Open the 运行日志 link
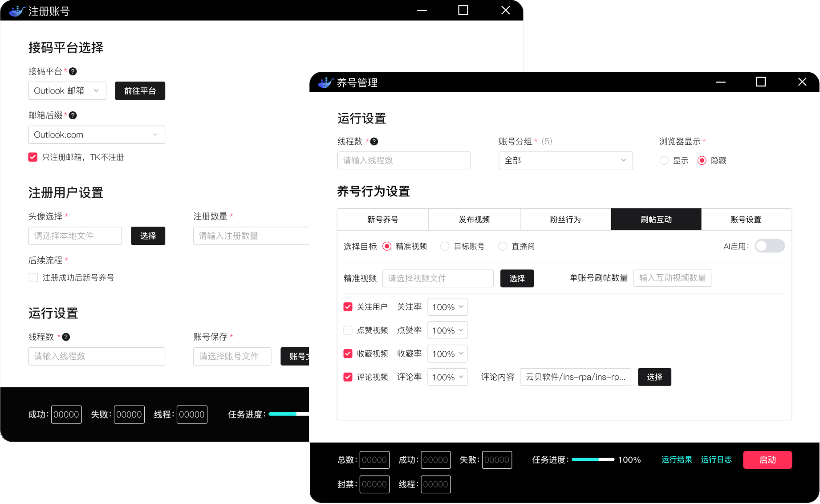Image resolution: width=820 pixels, height=504 pixels. pyautogui.click(x=716, y=459)
